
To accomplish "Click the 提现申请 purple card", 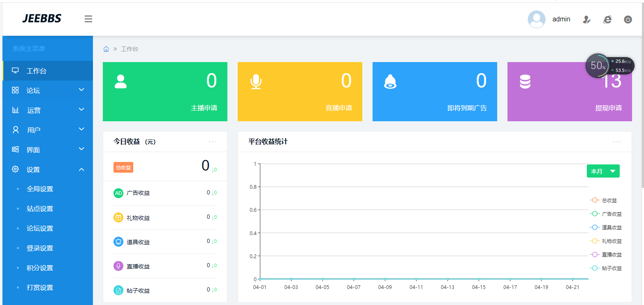I will (x=569, y=92).
